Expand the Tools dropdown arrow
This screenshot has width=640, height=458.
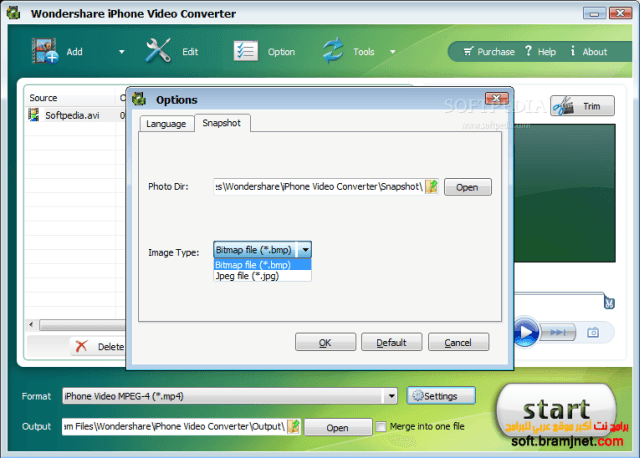[392, 52]
